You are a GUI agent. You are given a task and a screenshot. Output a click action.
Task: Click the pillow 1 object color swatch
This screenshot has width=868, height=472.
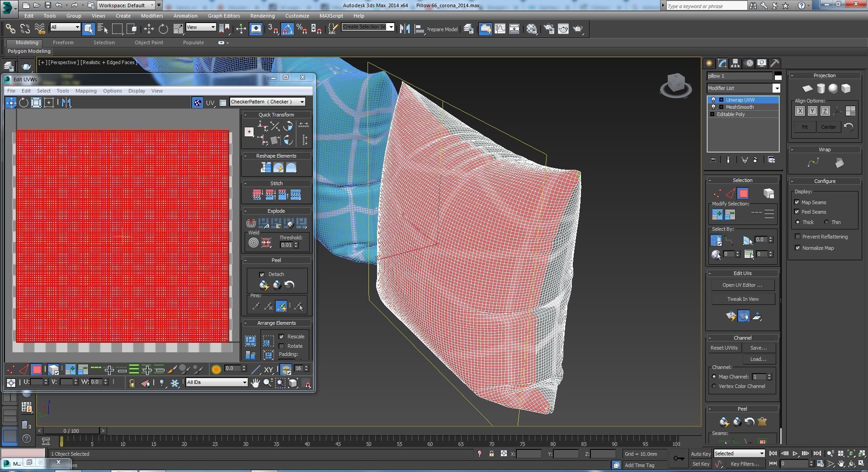(778, 76)
